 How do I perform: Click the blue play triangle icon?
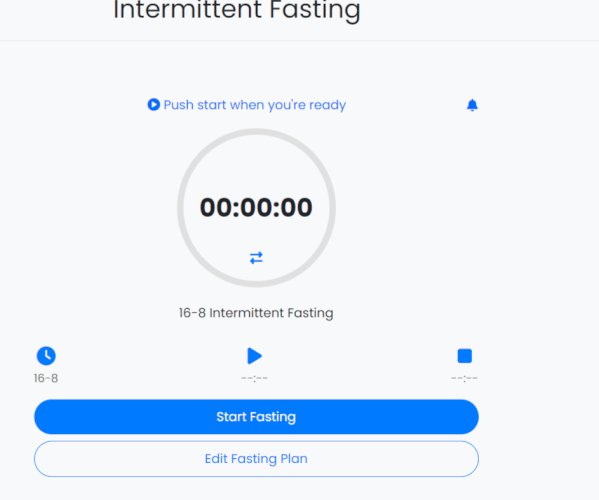(254, 356)
